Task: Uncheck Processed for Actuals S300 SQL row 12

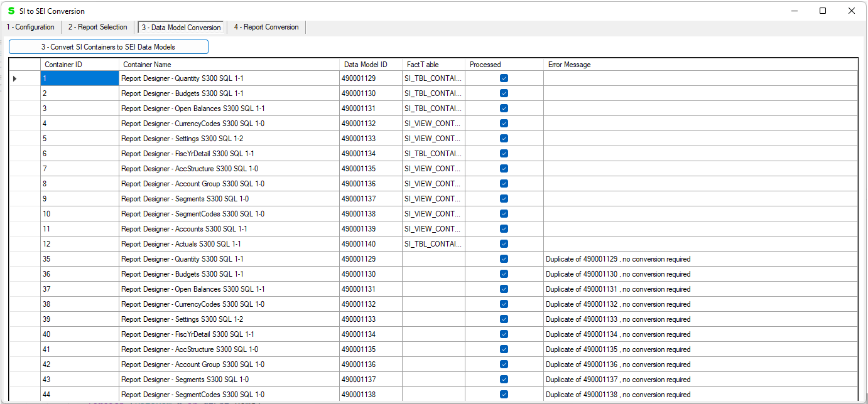Action: [504, 244]
